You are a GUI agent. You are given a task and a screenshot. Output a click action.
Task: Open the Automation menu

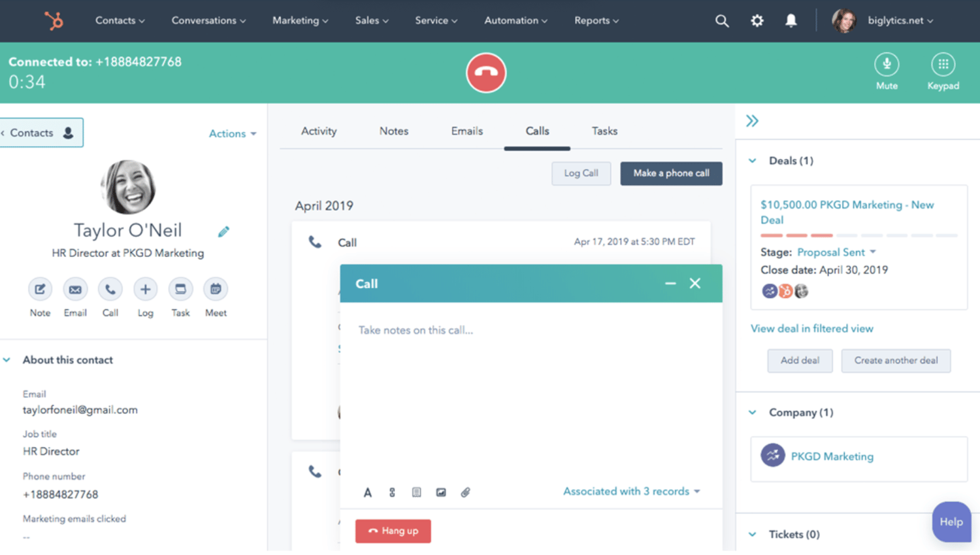pos(515,20)
